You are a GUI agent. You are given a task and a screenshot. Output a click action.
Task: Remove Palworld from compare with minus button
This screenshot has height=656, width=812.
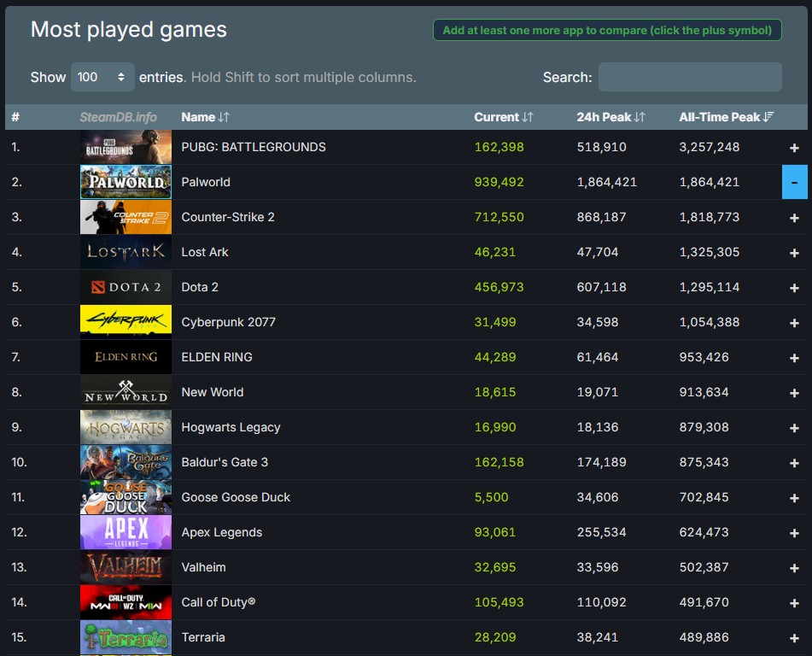(x=794, y=182)
